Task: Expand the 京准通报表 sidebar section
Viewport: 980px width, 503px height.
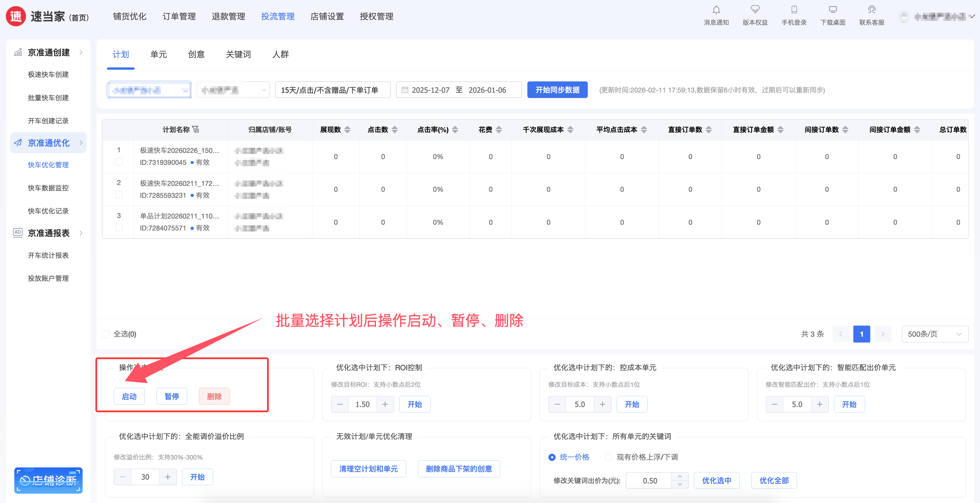Action: pos(48,233)
